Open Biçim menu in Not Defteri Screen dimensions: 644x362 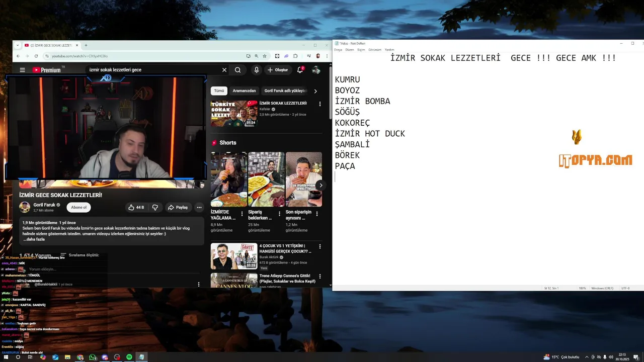361,50
